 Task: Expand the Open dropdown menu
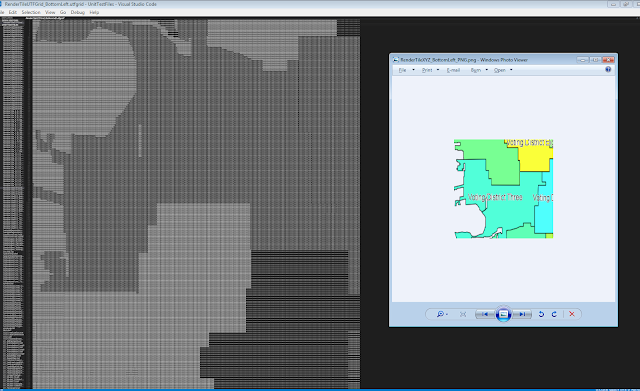(x=503, y=70)
